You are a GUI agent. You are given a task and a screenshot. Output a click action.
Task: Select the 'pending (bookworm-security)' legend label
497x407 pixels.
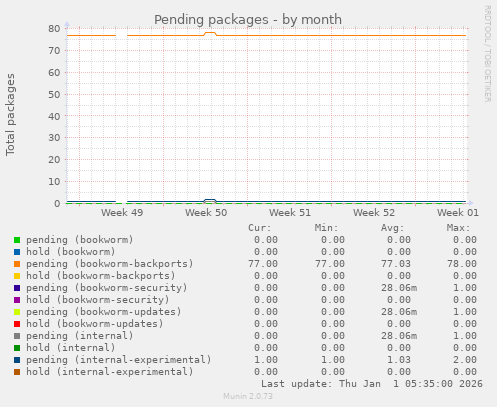coord(107,288)
